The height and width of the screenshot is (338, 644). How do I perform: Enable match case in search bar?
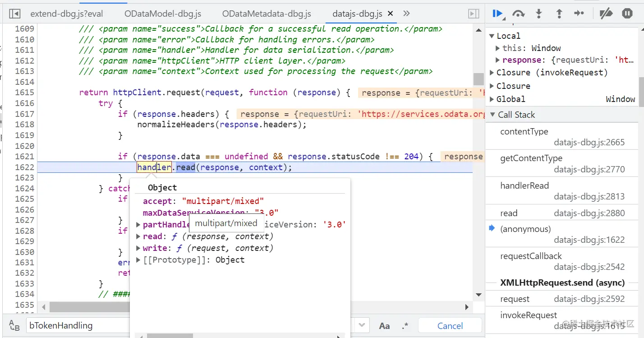(384, 326)
